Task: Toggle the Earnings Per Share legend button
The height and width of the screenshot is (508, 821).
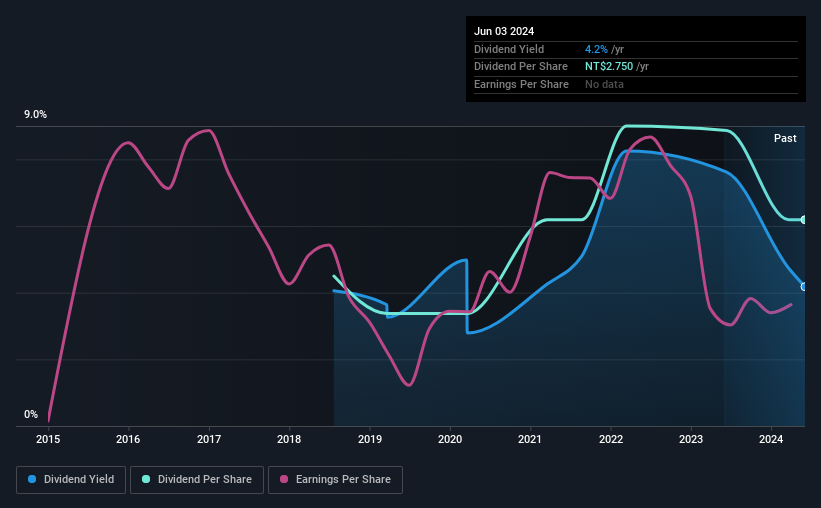Action: tap(335, 480)
